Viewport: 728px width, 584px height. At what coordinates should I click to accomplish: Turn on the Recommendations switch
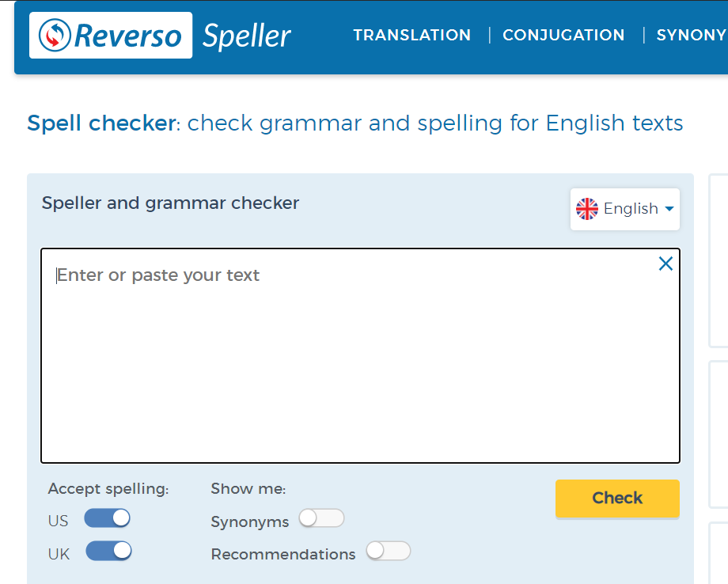pos(388,551)
